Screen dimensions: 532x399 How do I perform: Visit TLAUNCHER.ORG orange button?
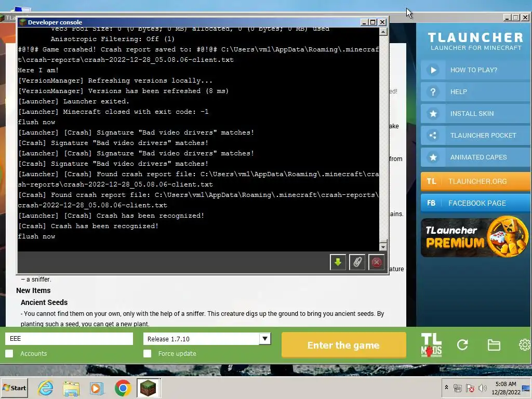pyautogui.click(x=475, y=181)
